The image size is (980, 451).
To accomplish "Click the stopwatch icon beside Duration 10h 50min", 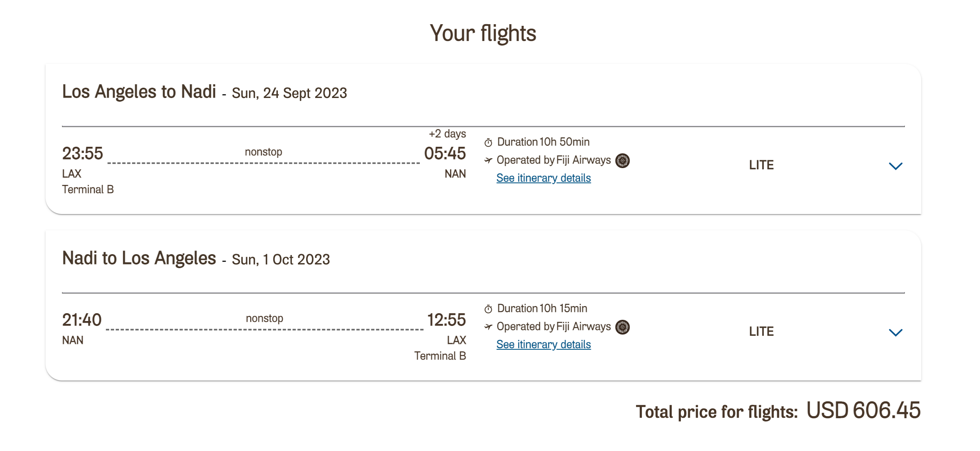I will [x=488, y=142].
